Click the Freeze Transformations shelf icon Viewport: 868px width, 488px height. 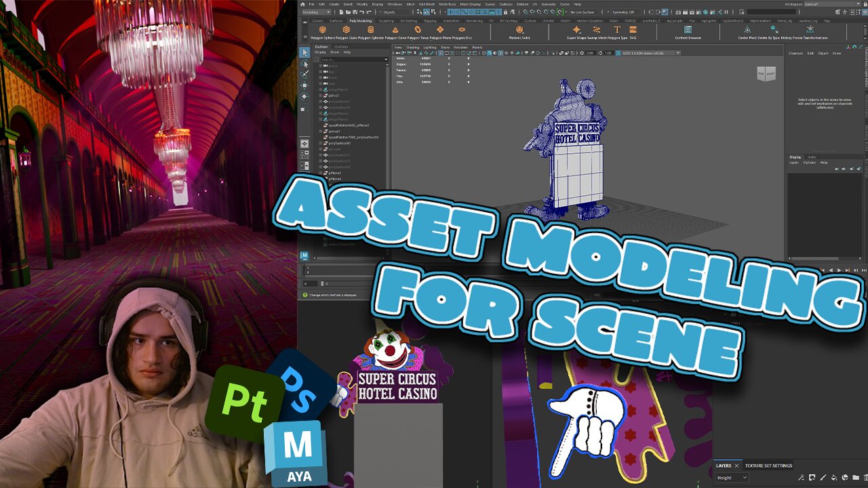click(810, 28)
